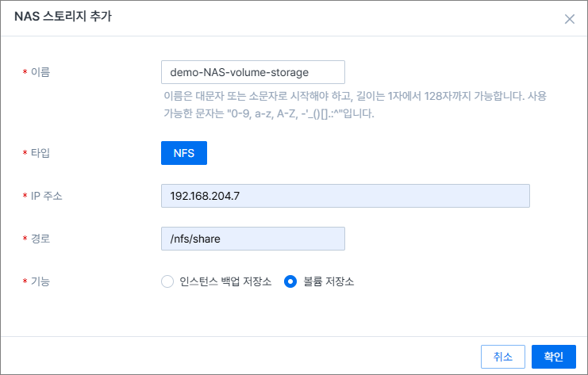Click the 경로 field label
This screenshot has height=375, width=588.
point(40,239)
